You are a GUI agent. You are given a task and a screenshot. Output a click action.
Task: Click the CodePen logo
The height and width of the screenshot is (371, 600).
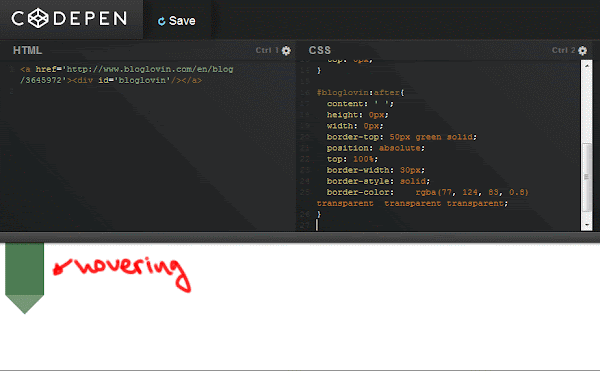pos(69,18)
